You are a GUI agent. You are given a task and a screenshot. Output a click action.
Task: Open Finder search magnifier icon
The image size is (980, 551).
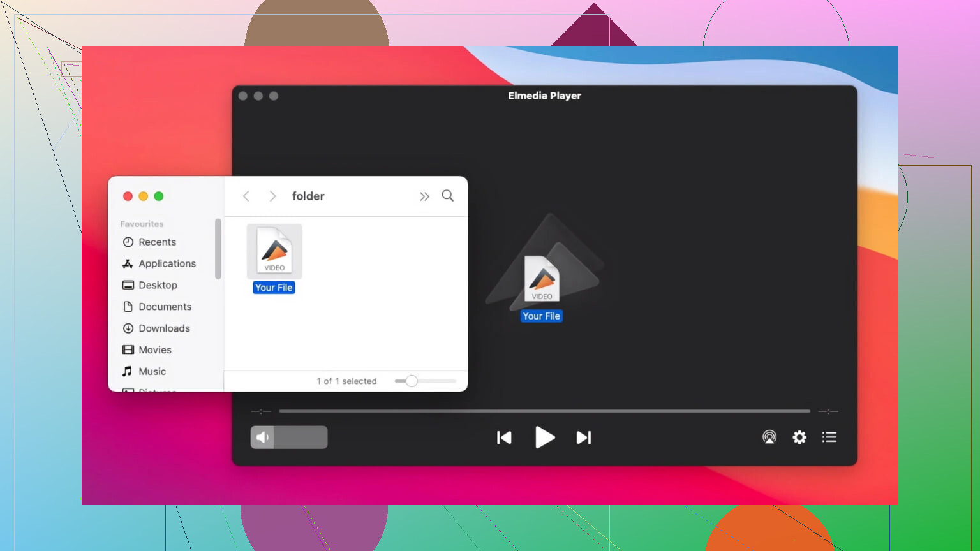point(448,196)
